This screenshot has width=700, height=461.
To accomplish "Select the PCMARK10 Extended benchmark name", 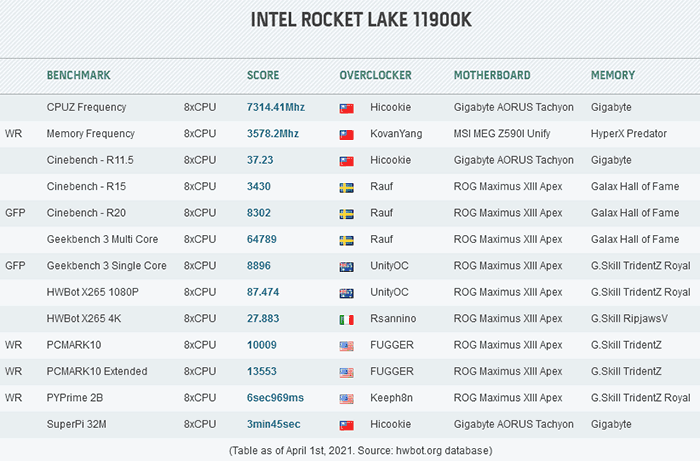I will coord(97,371).
